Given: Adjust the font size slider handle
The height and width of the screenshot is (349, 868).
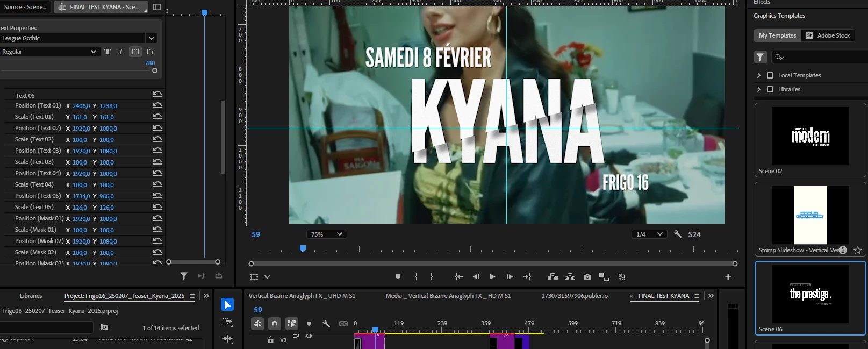Looking at the screenshot, I should [155, 70].
